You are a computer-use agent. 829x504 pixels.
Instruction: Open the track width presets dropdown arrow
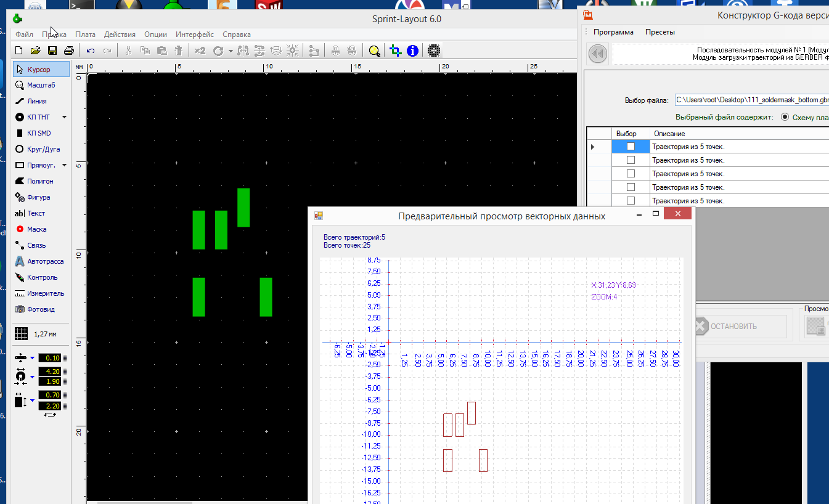(32, 357)
